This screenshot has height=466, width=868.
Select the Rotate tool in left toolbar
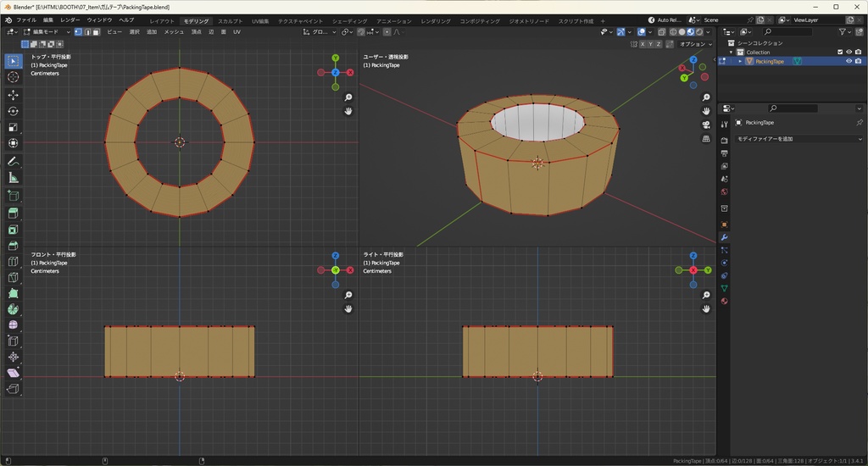[13, 111]
